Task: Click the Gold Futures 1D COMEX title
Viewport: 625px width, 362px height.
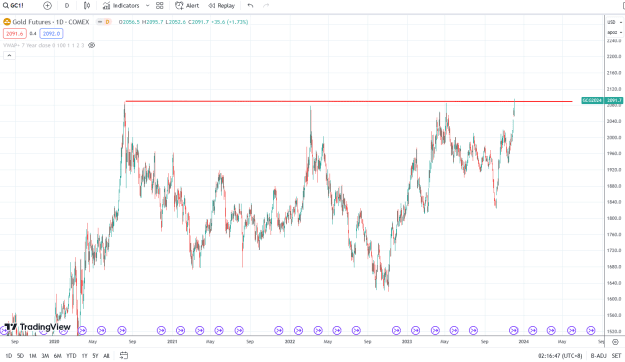Action: click(51, 22)
